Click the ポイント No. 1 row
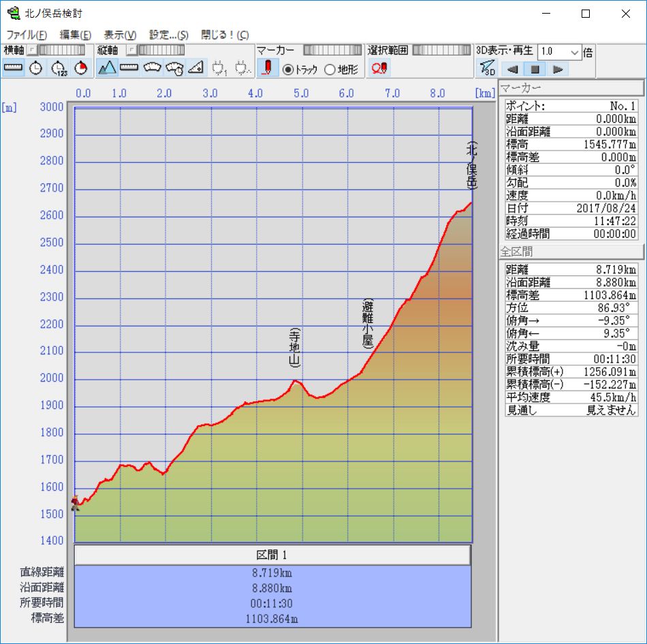 point(571,106)
